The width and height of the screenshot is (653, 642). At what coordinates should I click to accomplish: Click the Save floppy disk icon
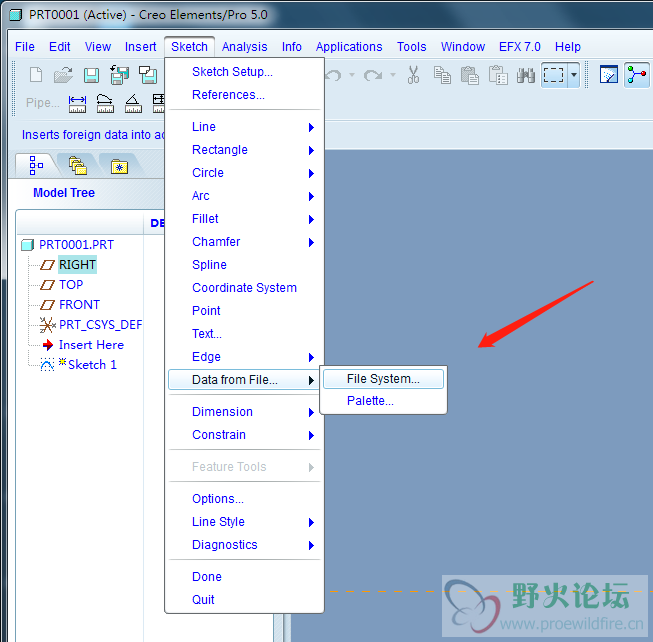pyautogui.click(x=91, y=76)
